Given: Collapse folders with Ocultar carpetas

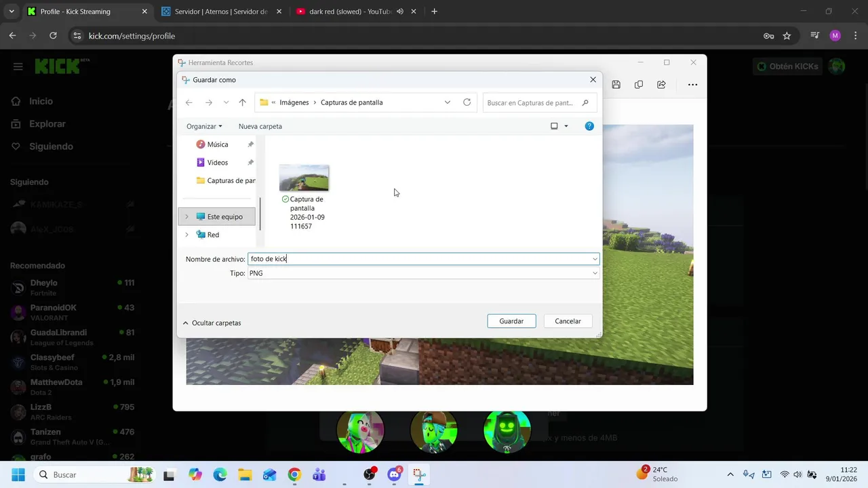Looking at the screenshot, I should tap(212, 323).
